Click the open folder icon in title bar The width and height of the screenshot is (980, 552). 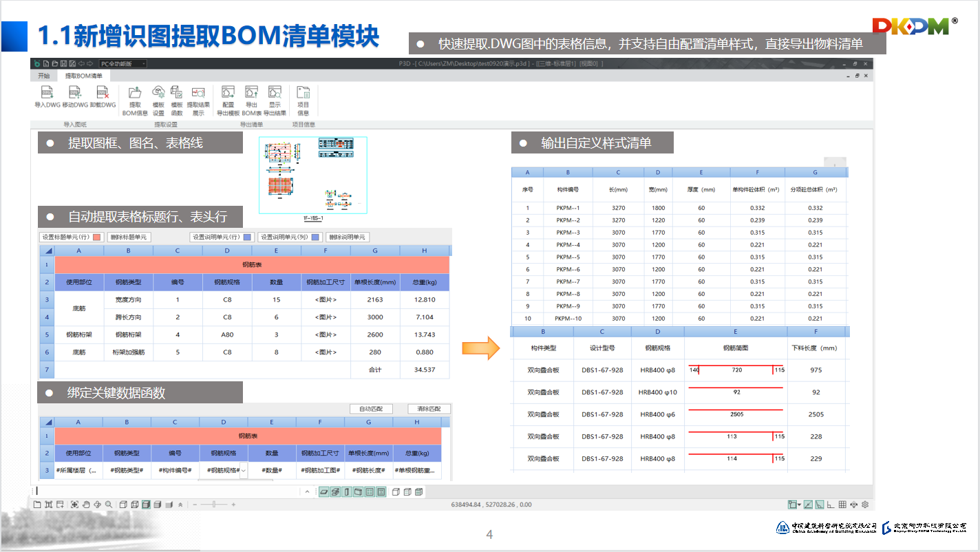click(54, 63)
